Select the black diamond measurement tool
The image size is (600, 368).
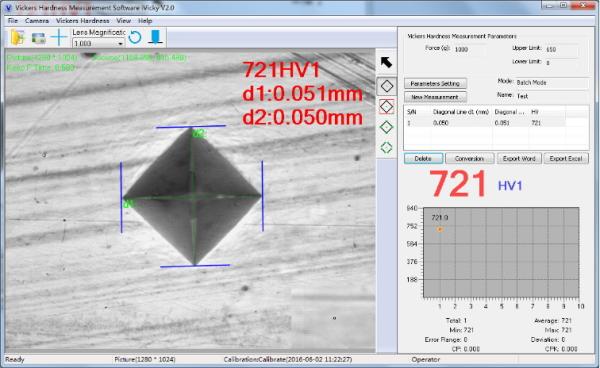[387, 86]
